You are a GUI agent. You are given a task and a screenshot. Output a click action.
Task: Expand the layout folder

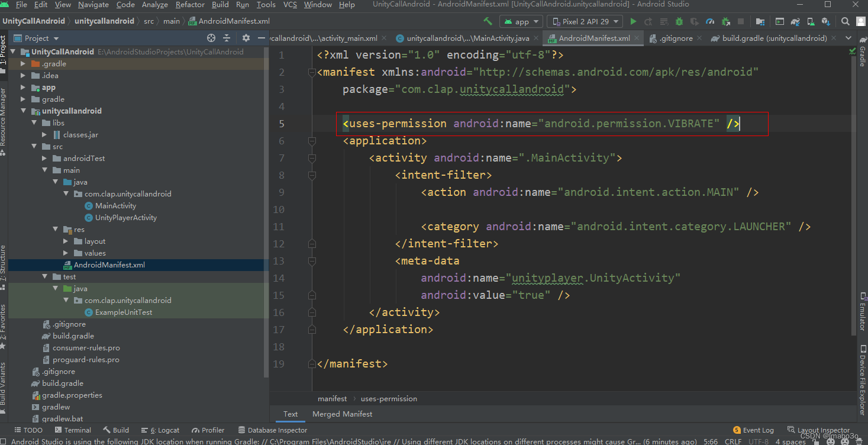click(x=66, y=241)
